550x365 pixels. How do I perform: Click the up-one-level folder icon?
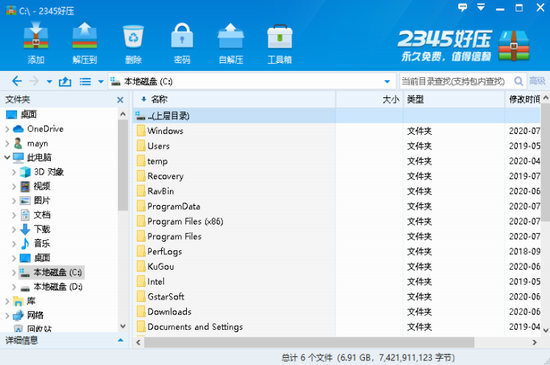tap(65, 82)
